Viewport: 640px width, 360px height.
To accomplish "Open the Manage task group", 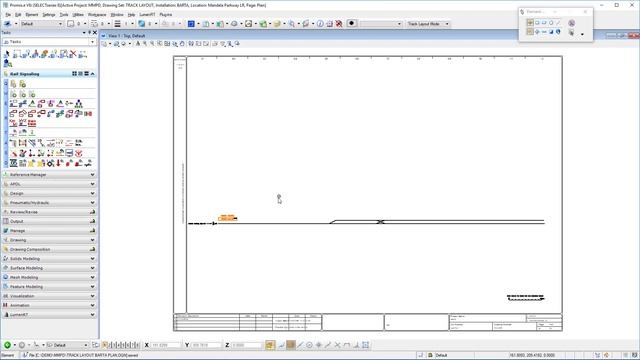I will [x=49, y=231].
